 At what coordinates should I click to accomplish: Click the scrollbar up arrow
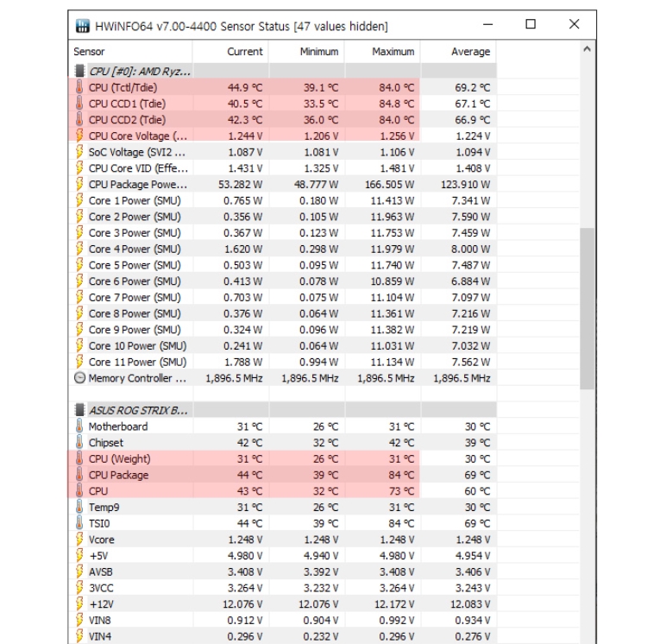coord(588,49)
